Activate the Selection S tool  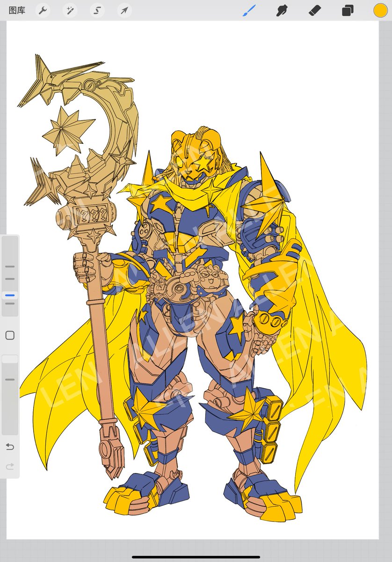[x=97, y=10]
